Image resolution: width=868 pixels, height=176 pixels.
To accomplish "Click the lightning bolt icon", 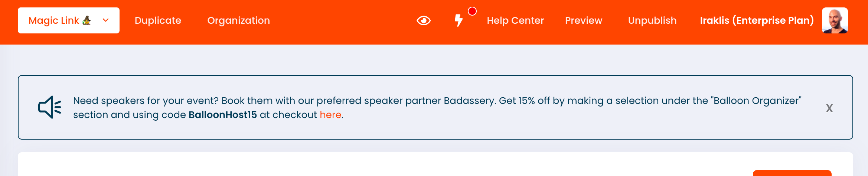I will pyautogui.click(x=459, y=20).
